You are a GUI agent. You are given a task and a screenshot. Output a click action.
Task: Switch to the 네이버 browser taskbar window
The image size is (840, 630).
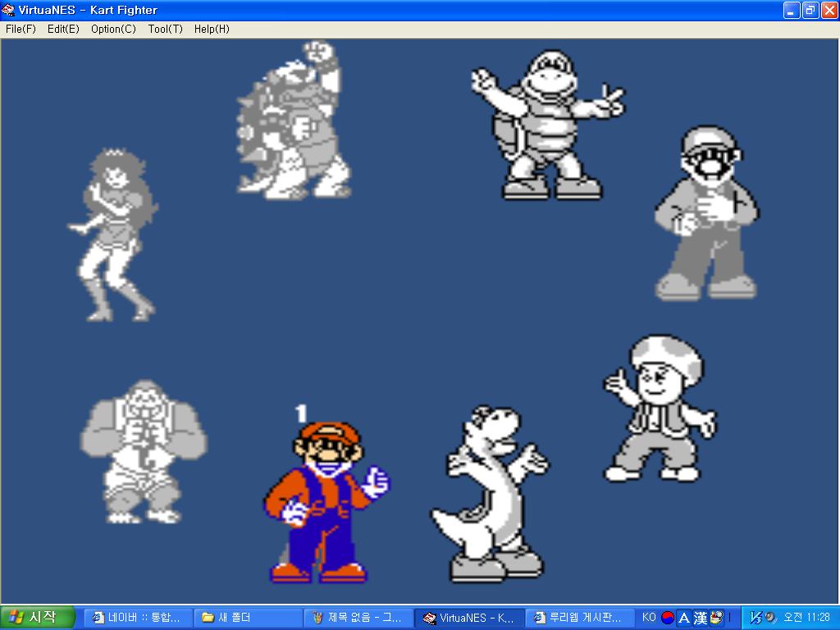pos(138,618)
